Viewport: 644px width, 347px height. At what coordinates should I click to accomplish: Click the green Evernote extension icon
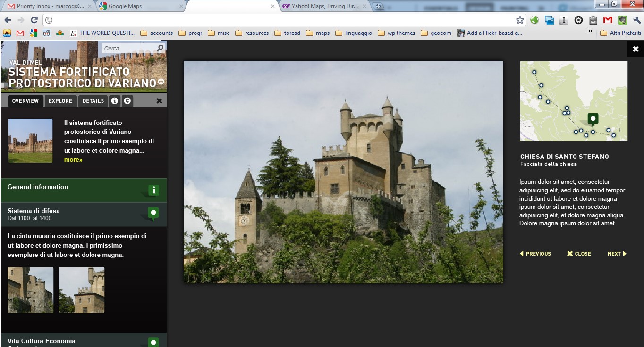(x=622, y=20)
